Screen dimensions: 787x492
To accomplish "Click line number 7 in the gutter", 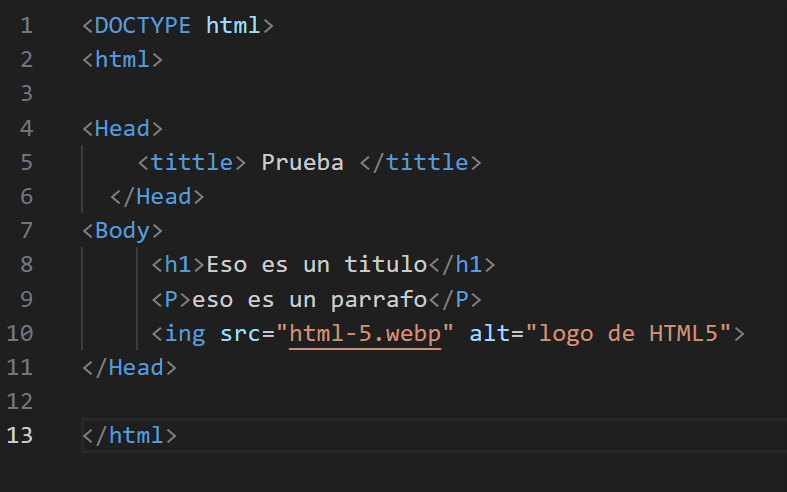I will (27, 231).
